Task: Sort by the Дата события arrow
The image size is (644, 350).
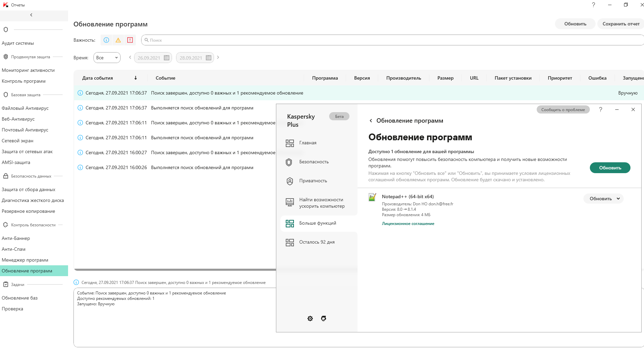Action: [136, 78]
